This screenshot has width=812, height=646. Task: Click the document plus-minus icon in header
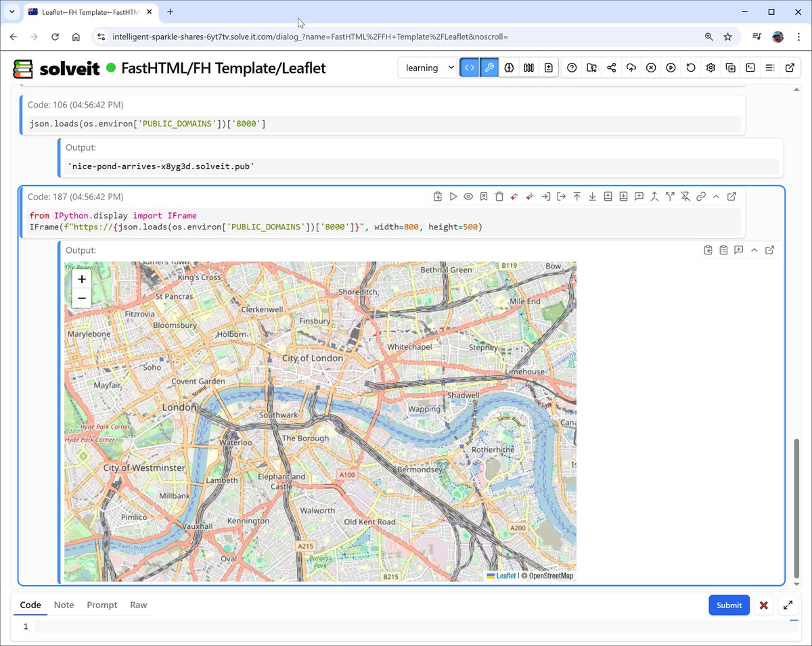pyautogui.click(x=548, y=68)
